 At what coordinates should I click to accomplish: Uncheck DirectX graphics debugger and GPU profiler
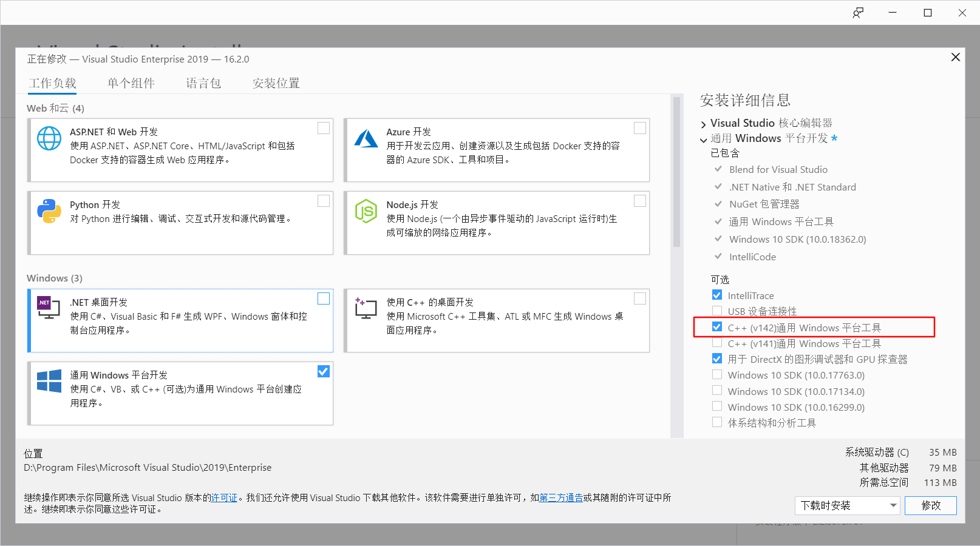coord(717,359)
